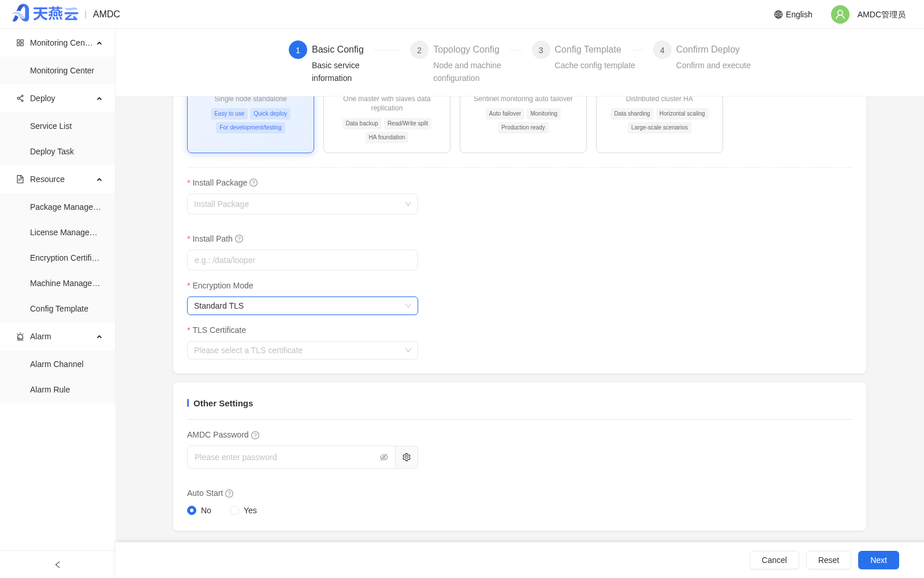This screenshot has height=578, width=924.
Task: Select Auto Start Yes radio button
Action: tap(234, 510)
